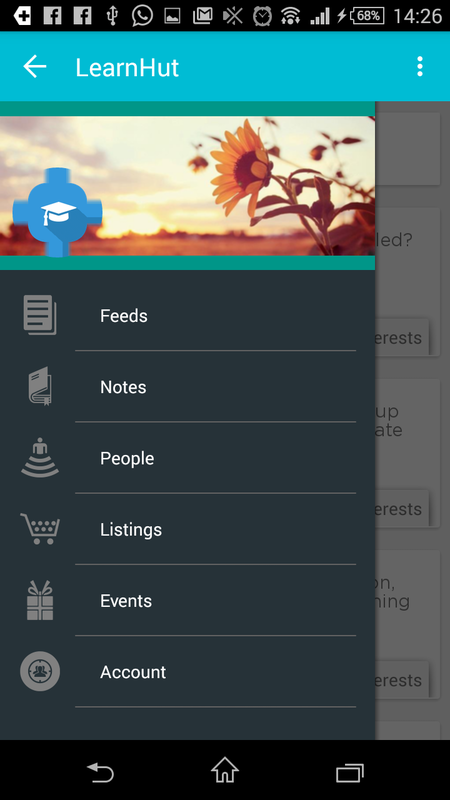Tap the Android home navigation button
450x800 pixels.
click(225, 770)
